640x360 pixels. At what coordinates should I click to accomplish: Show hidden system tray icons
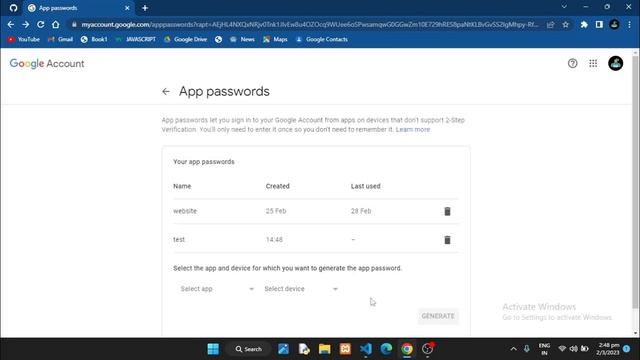point(513,349)
